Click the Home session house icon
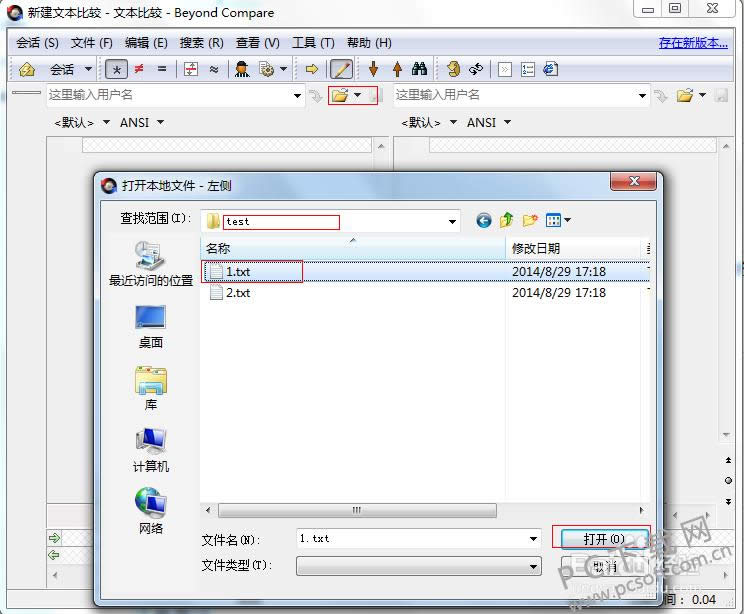744x614 pixels. (x=27, y=70)
